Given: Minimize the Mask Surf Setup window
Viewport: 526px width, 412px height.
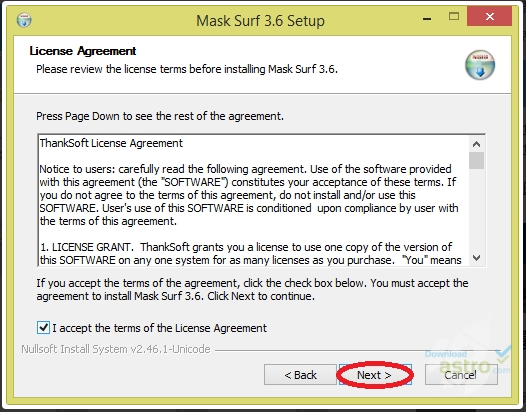Looking at the screenshot, I should click(427, 18).
